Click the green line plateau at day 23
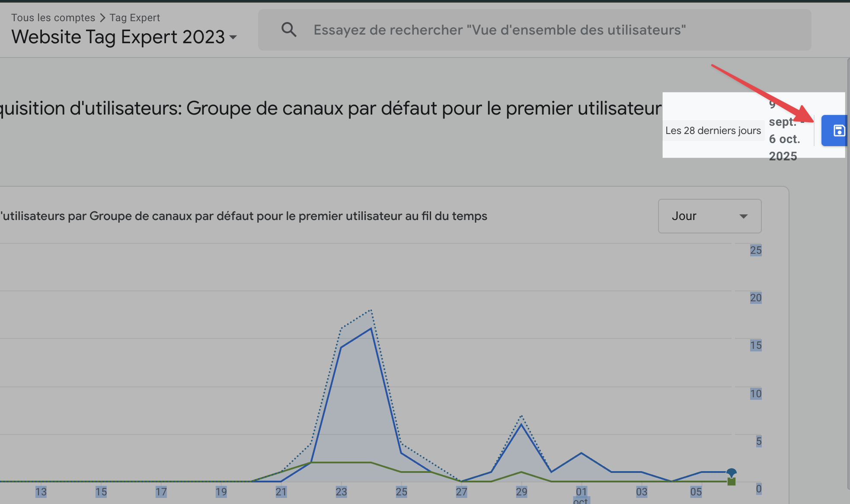Viewport: 850px width, 504px height. point(341,463)
